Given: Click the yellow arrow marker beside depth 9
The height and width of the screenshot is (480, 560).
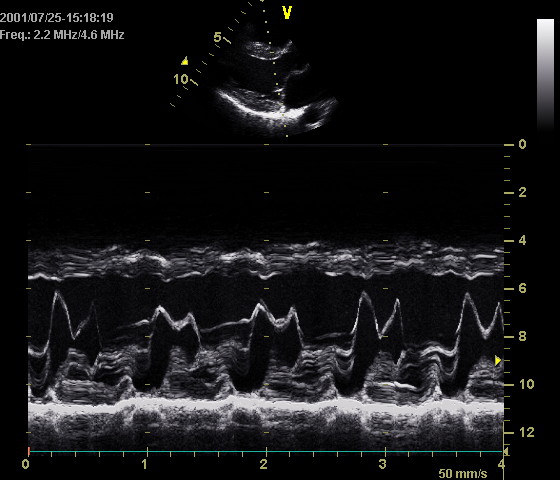Looking at the screenshot, I should pyautogui.click(x=498, y=360).
